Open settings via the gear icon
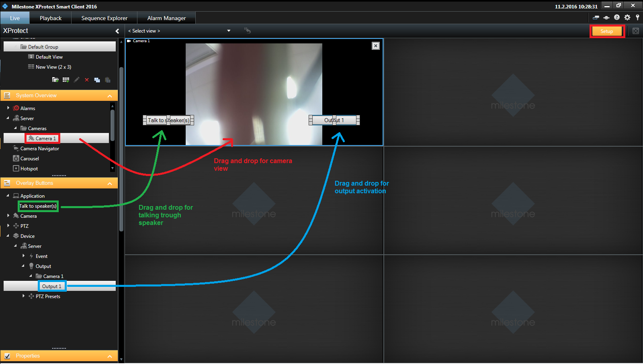This screenshot has height=364, width=643. (627, 18)
